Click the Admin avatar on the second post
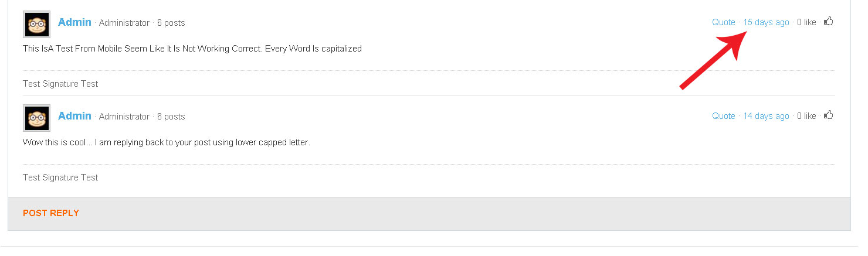Viewport: 868px width, 256px height. coord(36,118)
